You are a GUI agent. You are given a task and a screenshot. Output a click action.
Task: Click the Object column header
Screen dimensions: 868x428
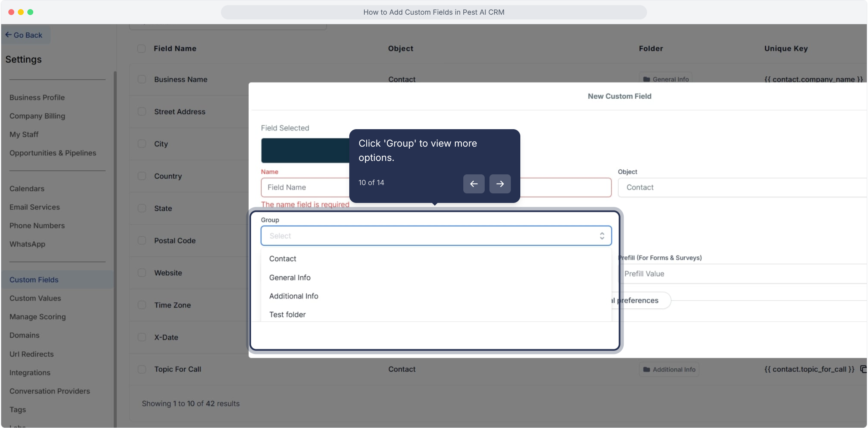(x=401, y=48)
